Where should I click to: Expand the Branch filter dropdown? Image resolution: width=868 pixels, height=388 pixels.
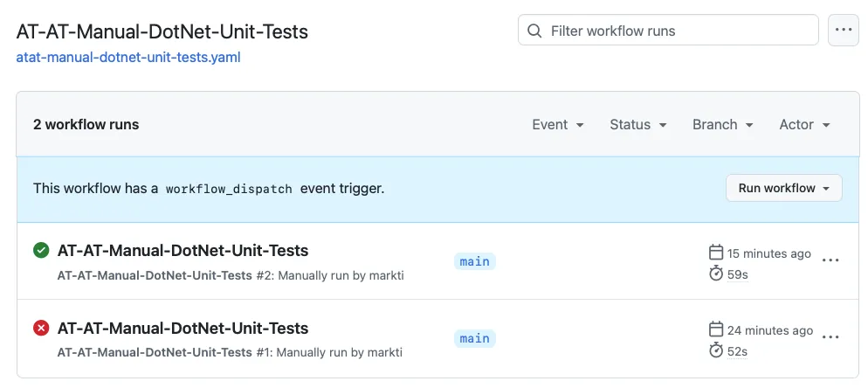(x=723, y=125)
